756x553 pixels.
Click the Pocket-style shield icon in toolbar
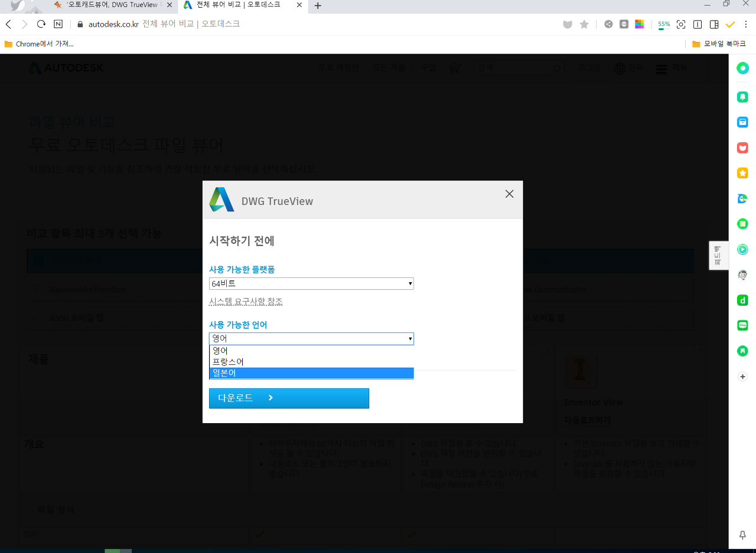coord(568,24)
